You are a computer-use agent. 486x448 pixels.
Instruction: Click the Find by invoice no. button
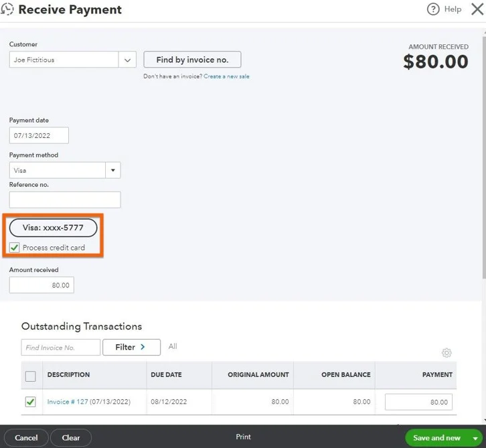tap(192, 60)
